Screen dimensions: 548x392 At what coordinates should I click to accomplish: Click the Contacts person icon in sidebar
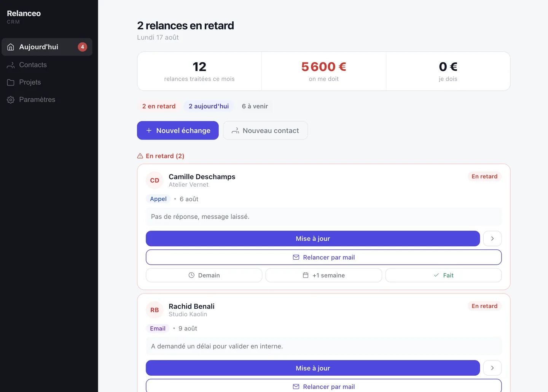click(x=11, y=65)
